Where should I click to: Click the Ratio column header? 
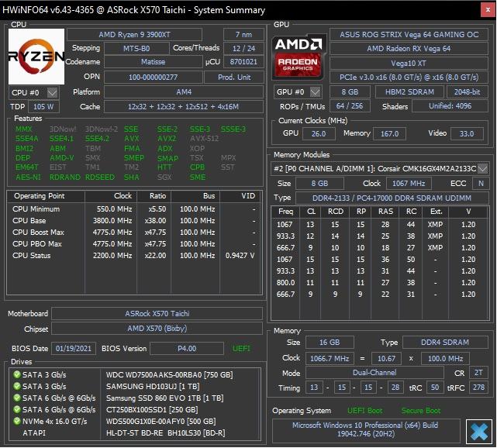tap(154, 196)
